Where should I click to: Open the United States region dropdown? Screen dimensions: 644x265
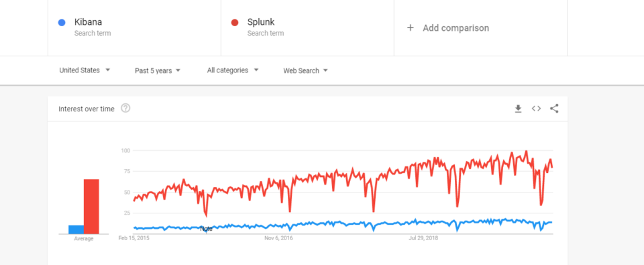85,70
